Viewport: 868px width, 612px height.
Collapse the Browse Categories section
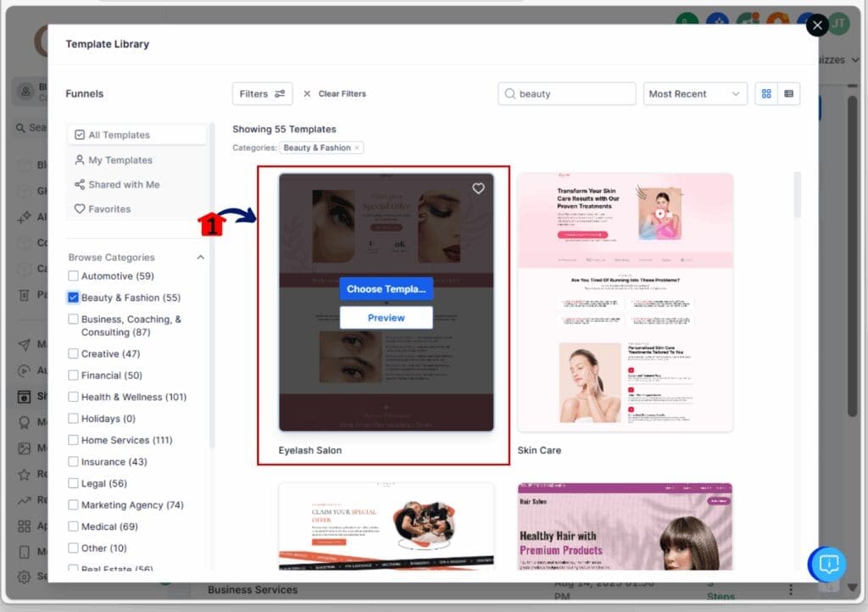pos(200,257)
